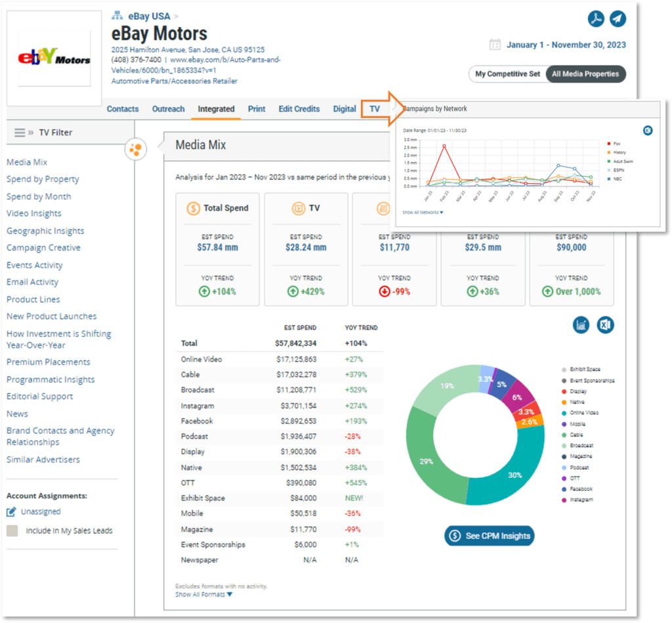Check Include In My Sales Leads box
The width and height of the screenshot is (672, 623).
(12, 531)
